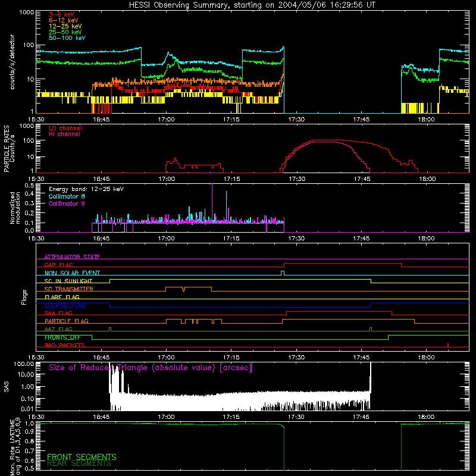Click the Normalized modulation axis label
Screen dimensions: 476x476
[x=15, y=208]
